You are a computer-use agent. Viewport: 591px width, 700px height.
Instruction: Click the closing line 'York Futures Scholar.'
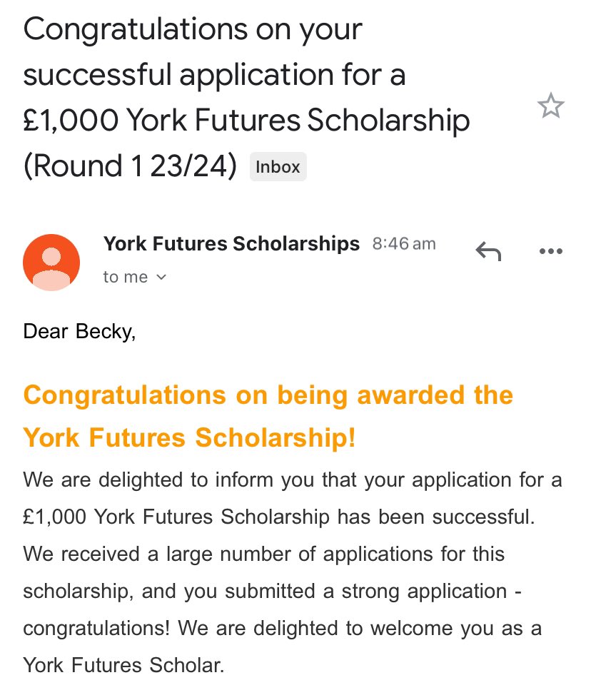(123, 665)
